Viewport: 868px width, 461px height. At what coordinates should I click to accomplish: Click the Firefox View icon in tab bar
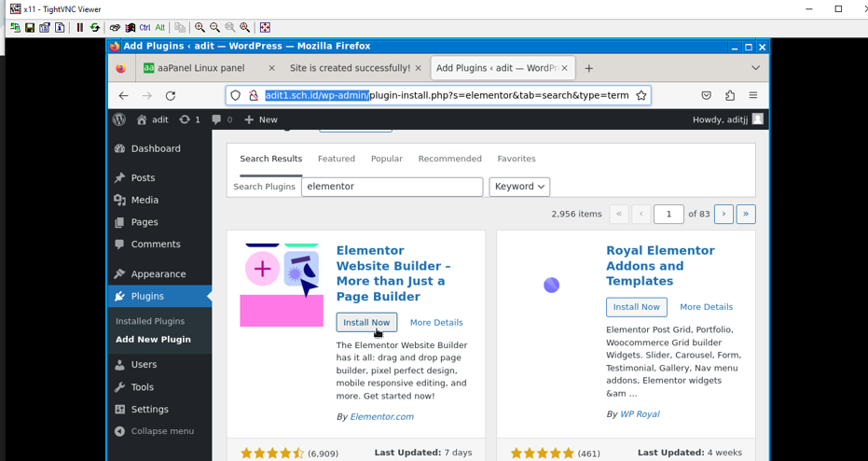120,68
